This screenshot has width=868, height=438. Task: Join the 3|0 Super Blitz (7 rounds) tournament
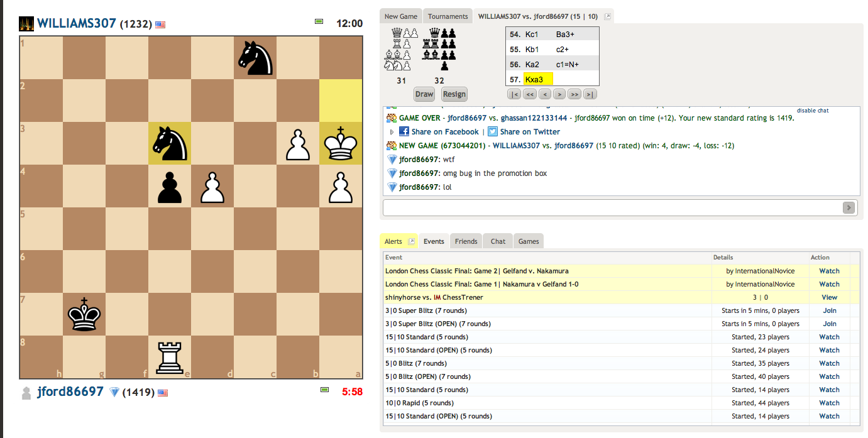(830, 310)
